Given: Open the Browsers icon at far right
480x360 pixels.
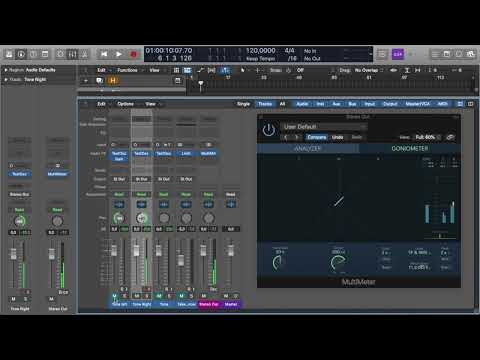Looking at the screenshot, I should pos(471,54).
